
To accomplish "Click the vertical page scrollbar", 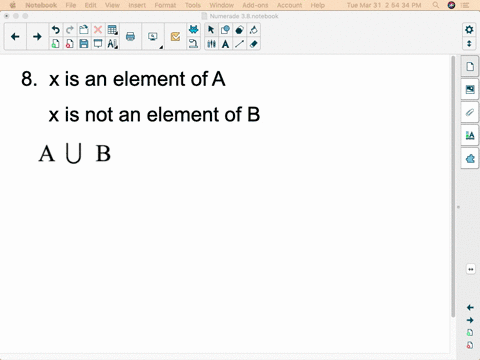I will tap(453, 187).
